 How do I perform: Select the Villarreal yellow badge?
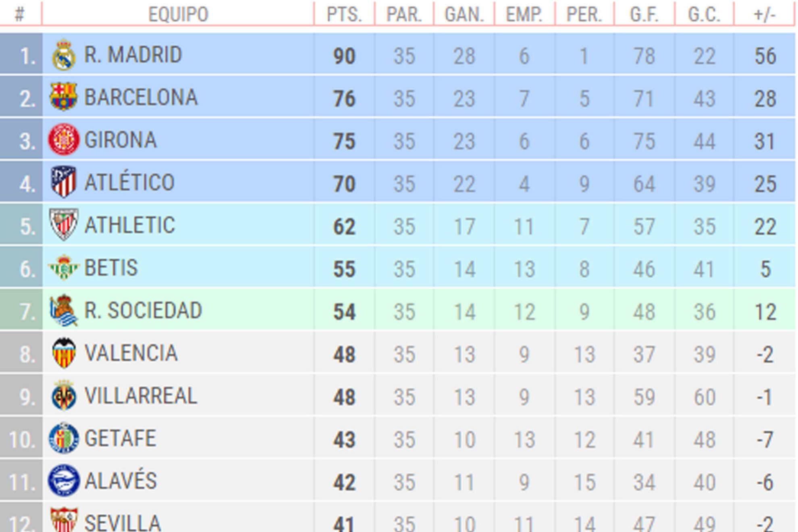(x=64, y=395)
